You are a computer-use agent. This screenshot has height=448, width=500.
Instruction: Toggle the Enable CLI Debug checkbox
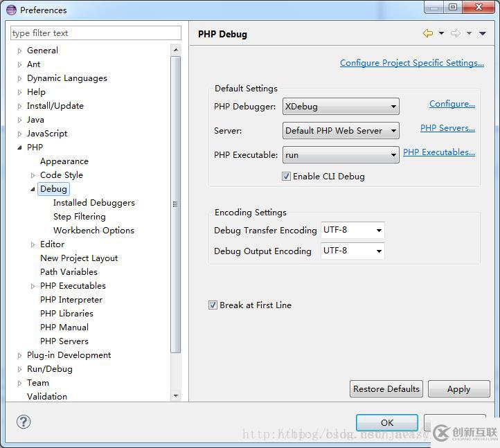click(x=286, y=177)
